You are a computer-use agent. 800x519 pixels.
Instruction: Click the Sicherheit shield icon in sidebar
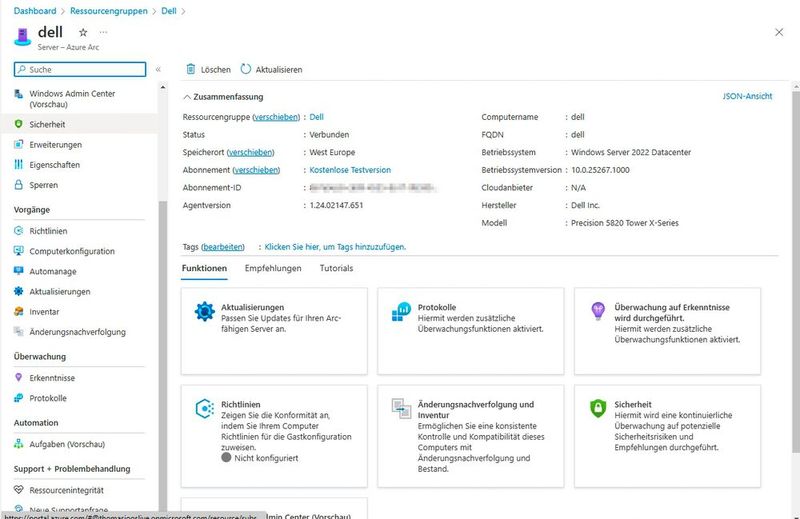click(x=18, y=124)
